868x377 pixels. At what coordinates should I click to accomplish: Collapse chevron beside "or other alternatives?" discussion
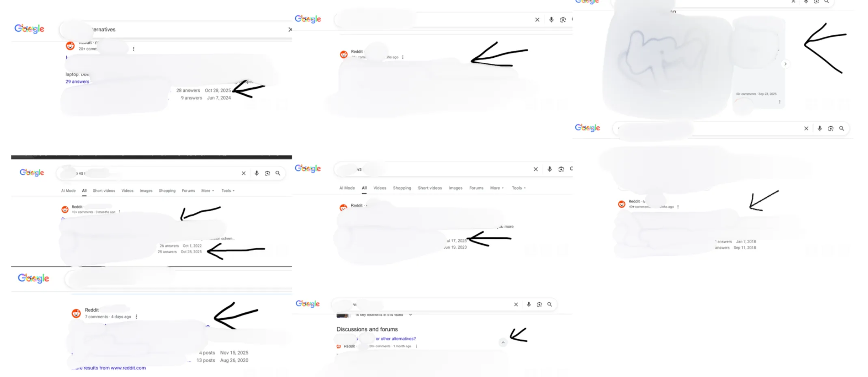[503, 342]
